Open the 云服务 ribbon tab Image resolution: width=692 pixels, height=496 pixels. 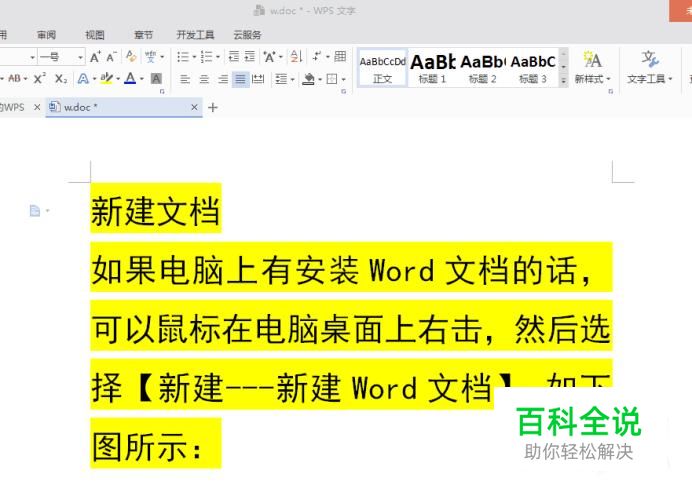pyautogui.click(x=247, y=35)
